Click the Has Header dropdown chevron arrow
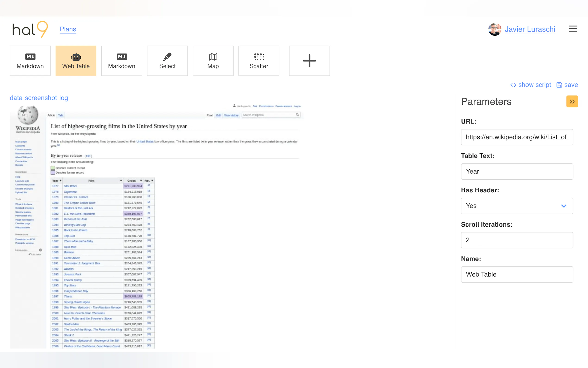 pos(564,206)
